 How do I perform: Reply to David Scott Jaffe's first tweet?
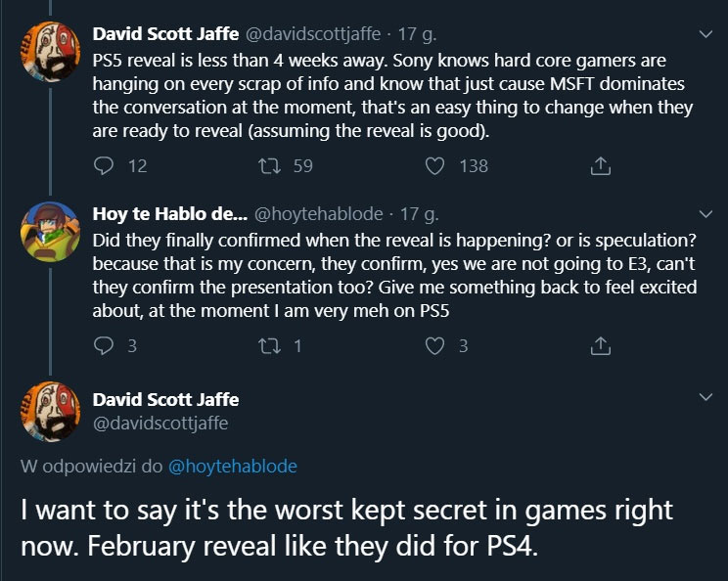coord(104,165)
